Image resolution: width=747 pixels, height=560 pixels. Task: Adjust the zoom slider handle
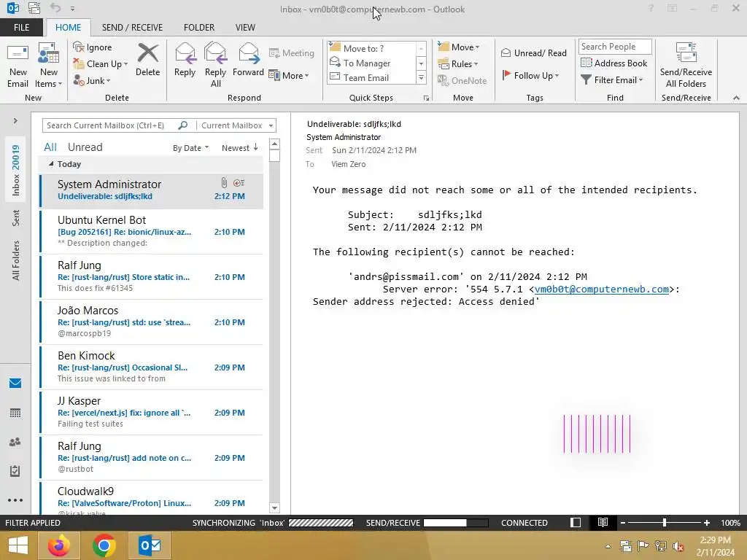point(664,522)
